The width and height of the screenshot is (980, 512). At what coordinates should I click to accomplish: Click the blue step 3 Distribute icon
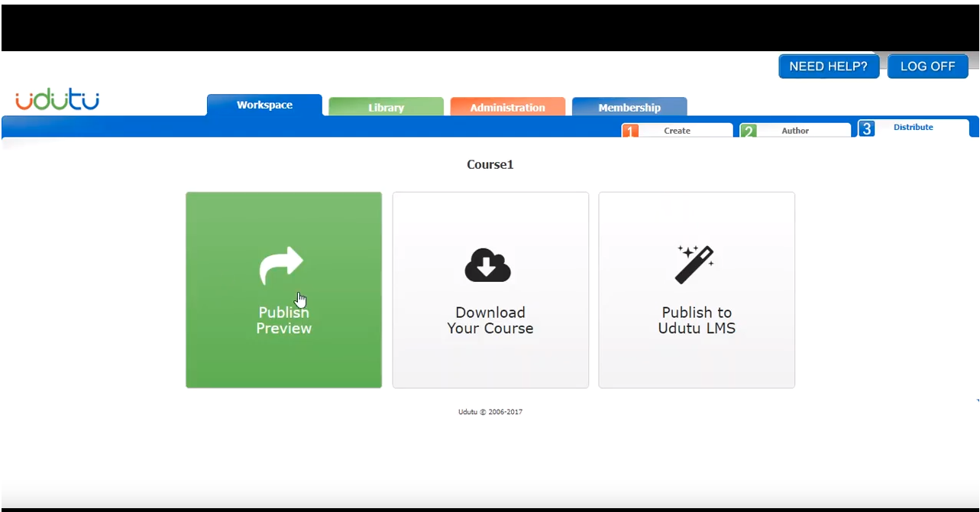coord(866,128)
